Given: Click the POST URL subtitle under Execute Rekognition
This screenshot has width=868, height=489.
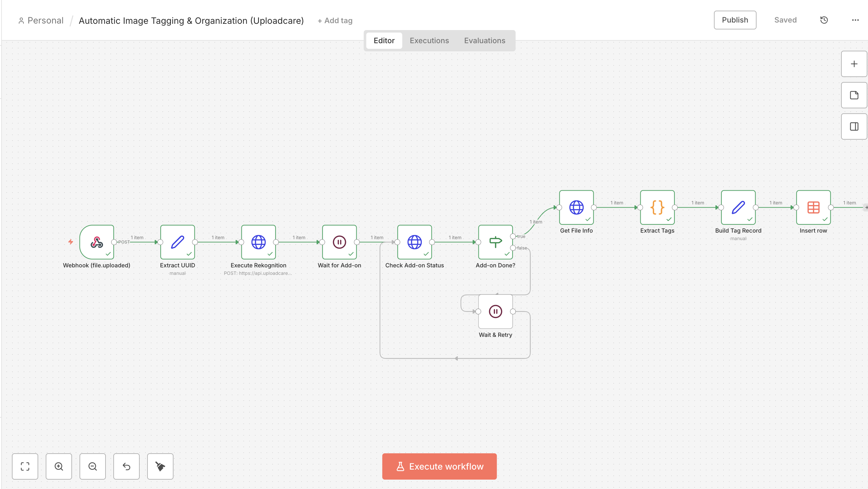Looking at the screenshot, I should coord(258,273).
